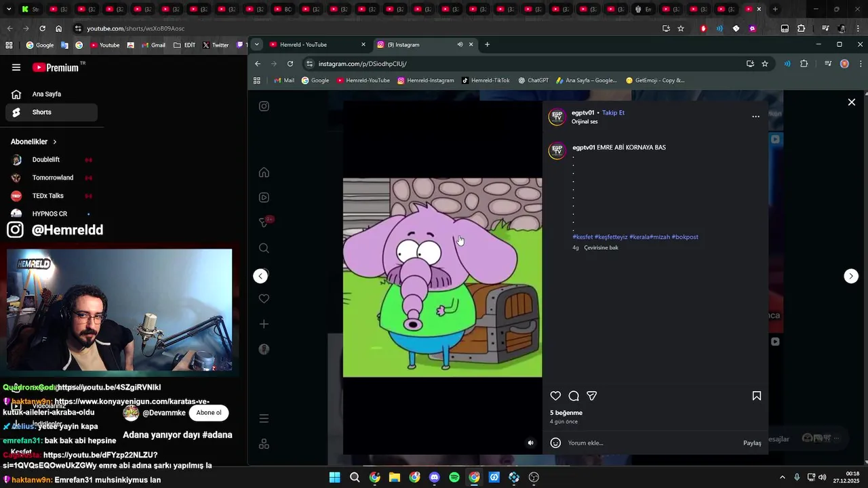Open the comment bubble icon under post
The width and height of the screenshot is (868, 488).
574,396
